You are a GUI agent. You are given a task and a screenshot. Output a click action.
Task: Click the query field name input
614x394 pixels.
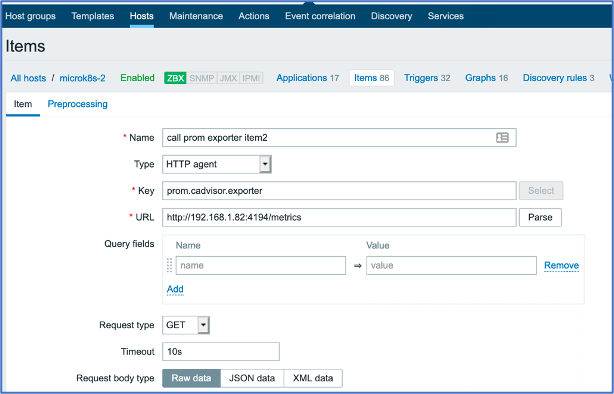tap(261, 266)
